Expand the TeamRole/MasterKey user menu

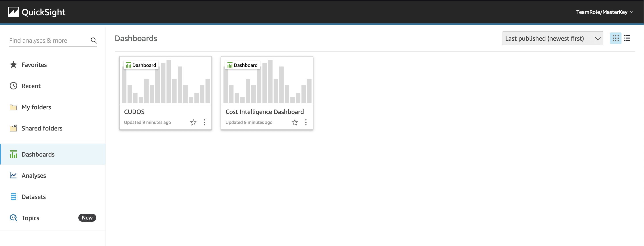click(605, 12)
